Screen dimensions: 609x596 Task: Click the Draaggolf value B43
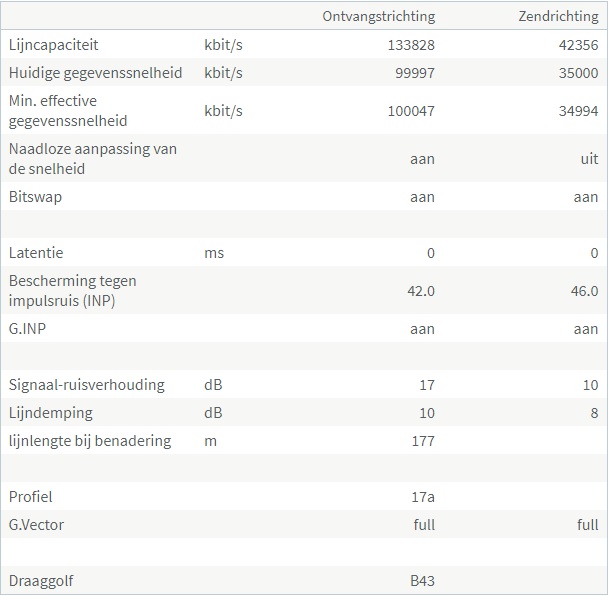[423, 581]
